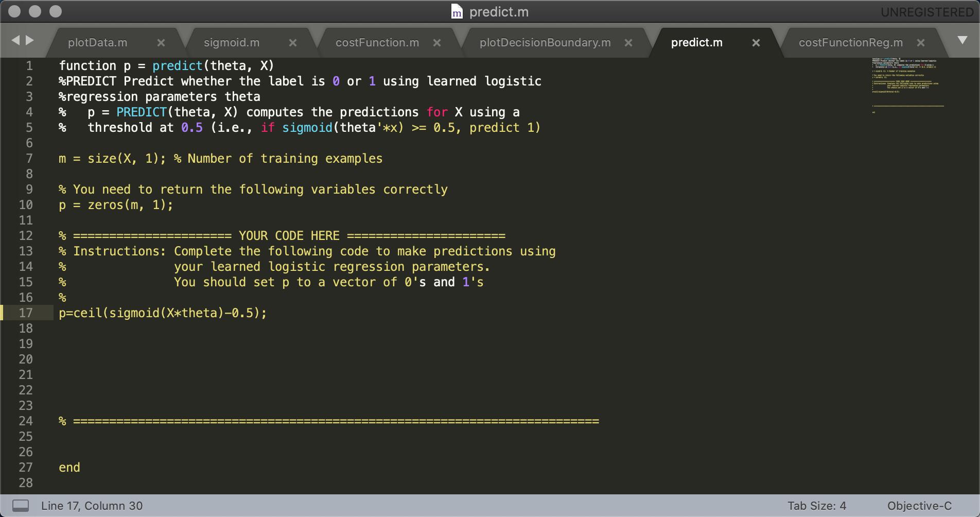Screen dimensions: 980x517
Task: Click the predict.m window title text
Action: pos(499,12)
